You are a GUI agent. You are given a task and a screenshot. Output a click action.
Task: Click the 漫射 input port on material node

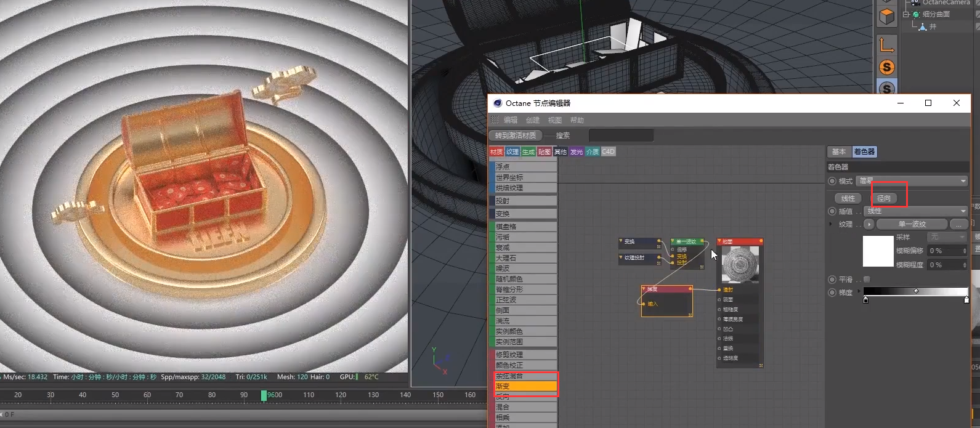tap(719, 289)
